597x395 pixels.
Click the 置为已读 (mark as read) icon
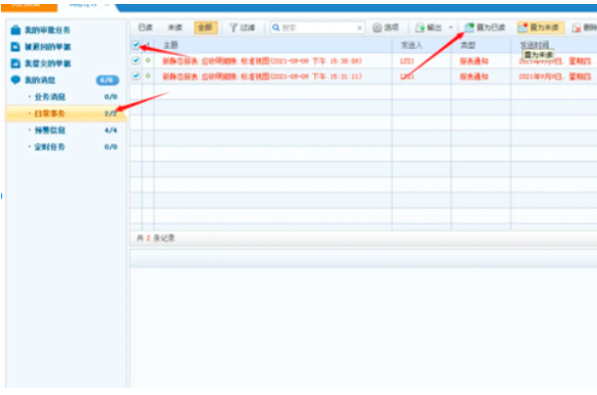click(469, 27)
